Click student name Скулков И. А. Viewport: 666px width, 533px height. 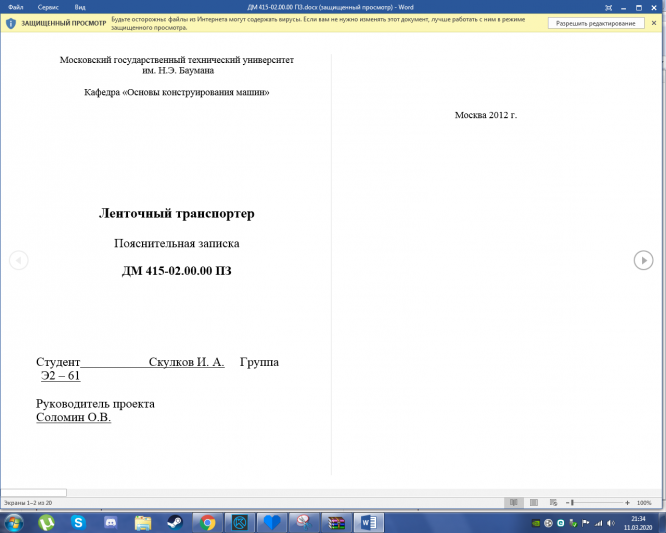tap(186, 362)
